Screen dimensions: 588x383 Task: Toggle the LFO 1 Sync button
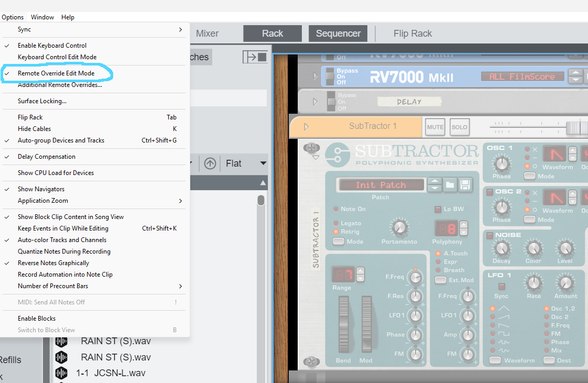[502, 286]
